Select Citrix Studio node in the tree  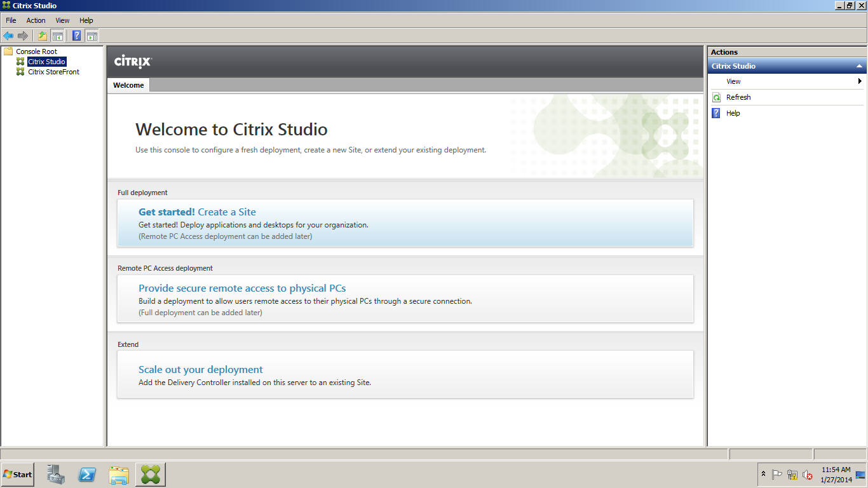coord(46,62)
